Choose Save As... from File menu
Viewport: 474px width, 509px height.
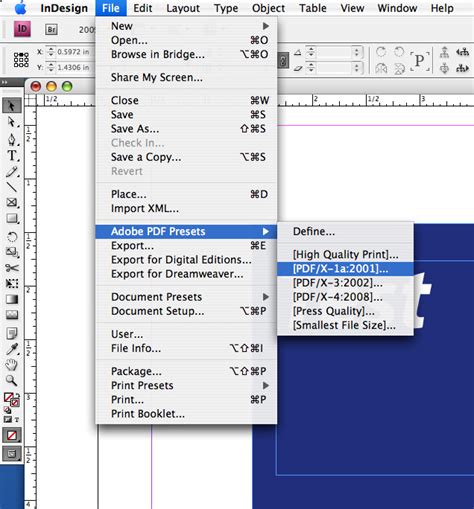[186, 129]
